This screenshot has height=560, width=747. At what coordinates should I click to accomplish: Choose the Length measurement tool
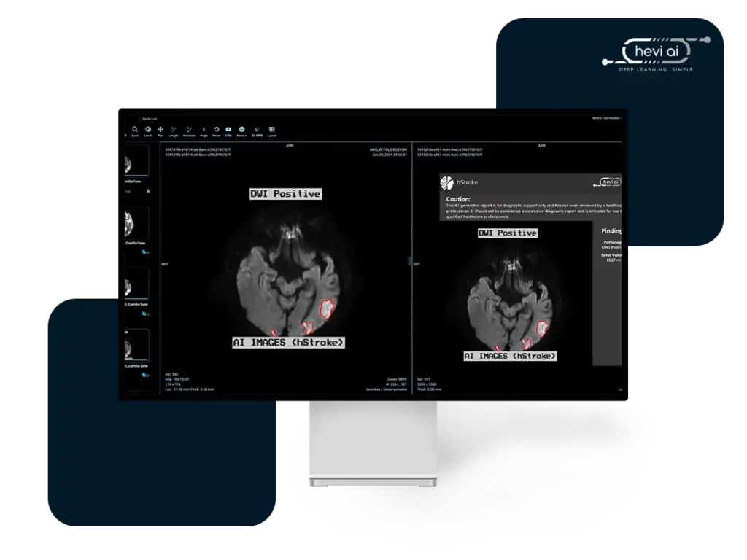[173, 130]
